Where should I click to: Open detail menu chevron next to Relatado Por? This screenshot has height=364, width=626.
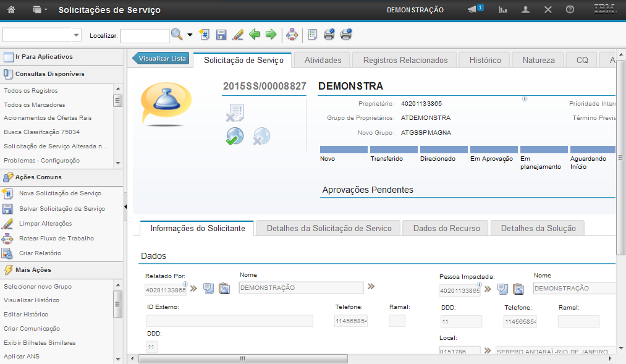click(193, 288)
